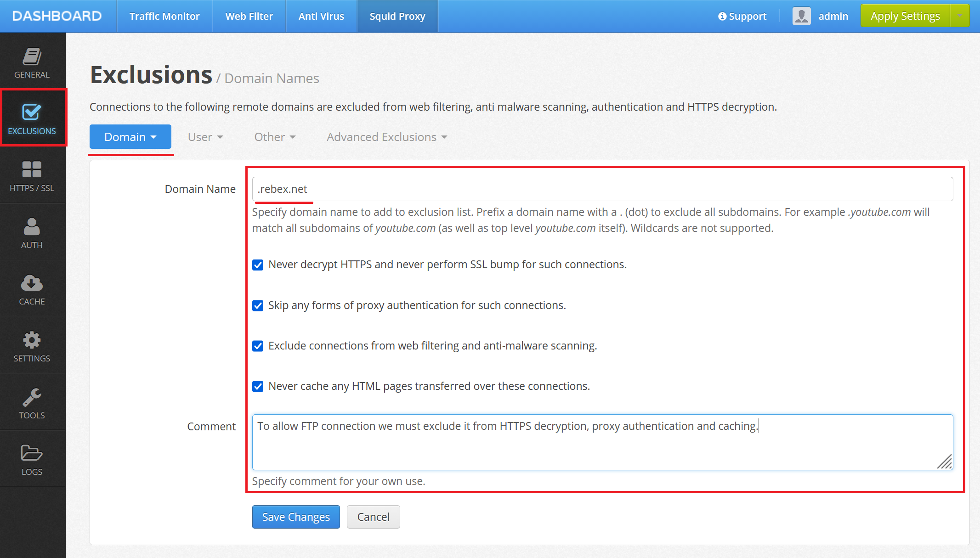The height and width of the screenshot is (558, 980).
Task: Toggle Skip proxy authentication checkbox
Action: point(258,305)
